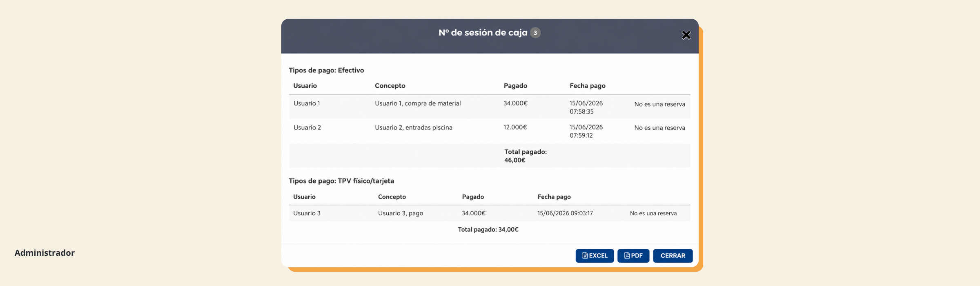Click the Total pagado 46,00€ cell
Image resolution: width=980 pixels, height=286 pixels.
coord(526,156)
